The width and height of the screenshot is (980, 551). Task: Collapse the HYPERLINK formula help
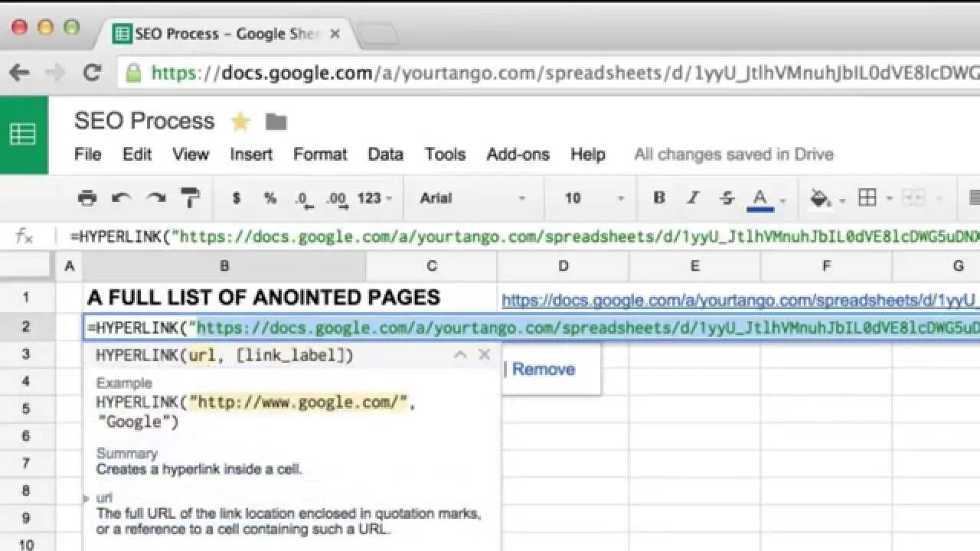[x=460, y=354]
